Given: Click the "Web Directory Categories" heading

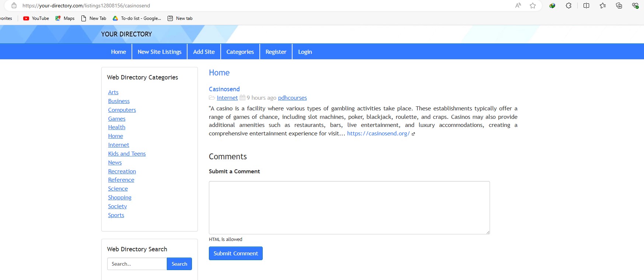Looking at the screenshot, I should pyautogui.click(x=143, y=77).
